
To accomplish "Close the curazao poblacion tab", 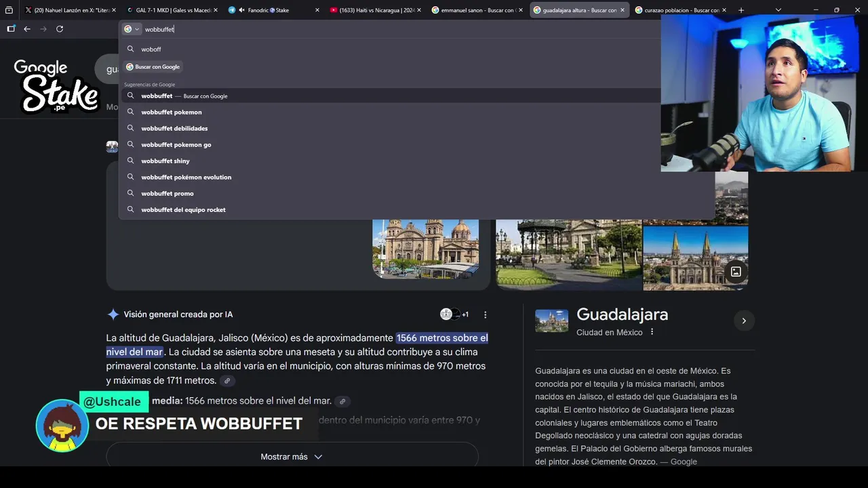I will [724, 10].
